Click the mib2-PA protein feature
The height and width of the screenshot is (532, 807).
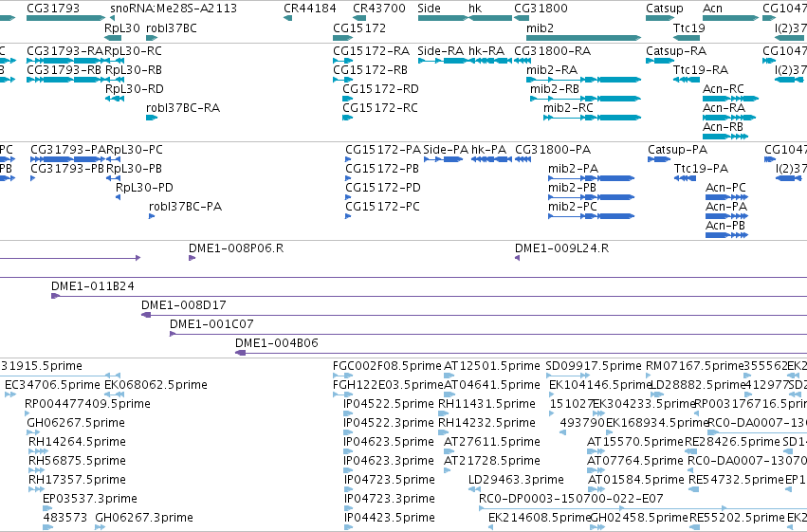coord(592,178)
